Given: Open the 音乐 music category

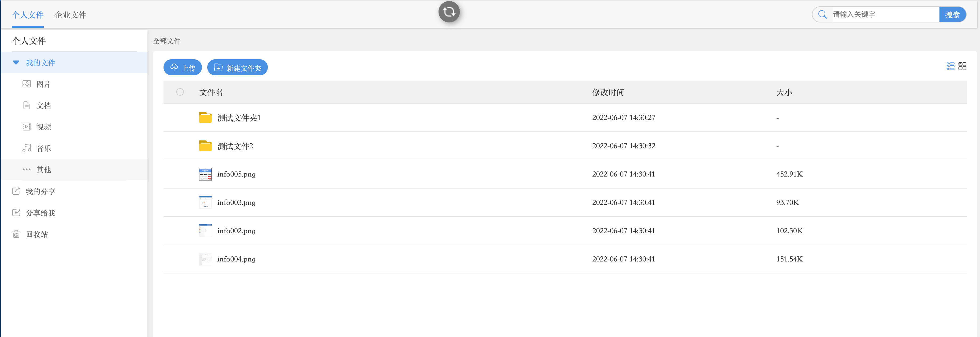Looking at the screenshot, I should click(43, 148).
